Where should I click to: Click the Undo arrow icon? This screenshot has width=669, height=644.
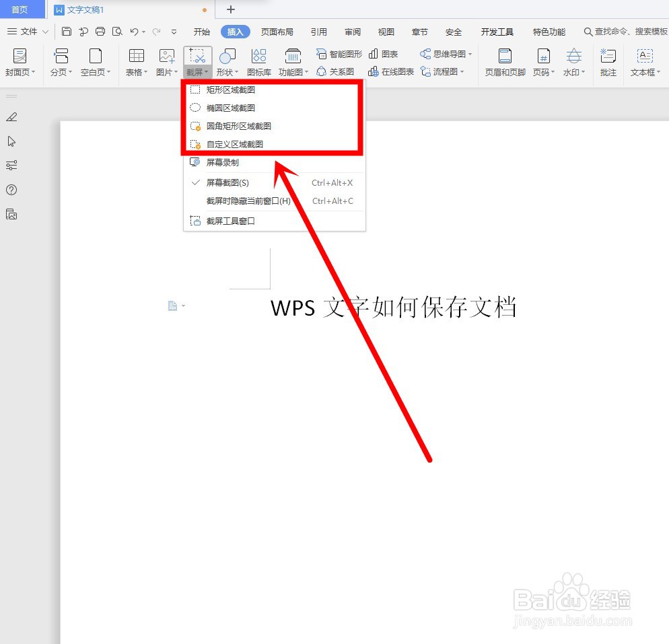tap(135, 32)
